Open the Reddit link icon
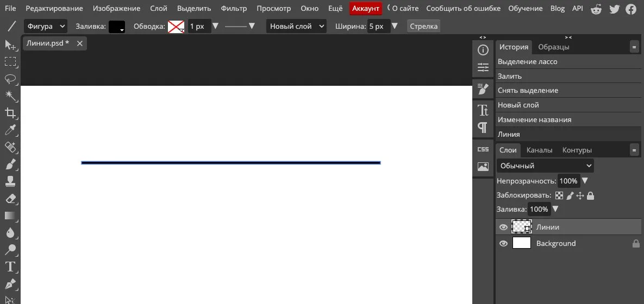Screen dimensions: 644x304 point(597,9)
